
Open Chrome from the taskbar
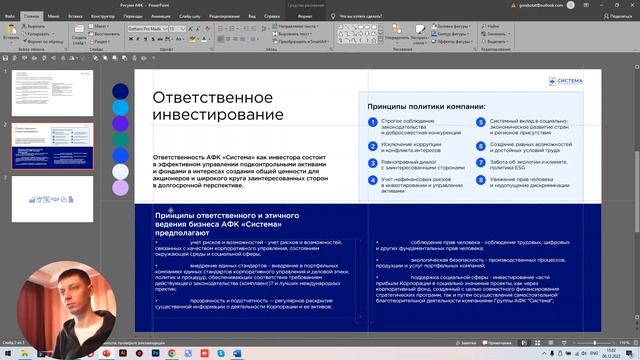[x=172, y=353]
